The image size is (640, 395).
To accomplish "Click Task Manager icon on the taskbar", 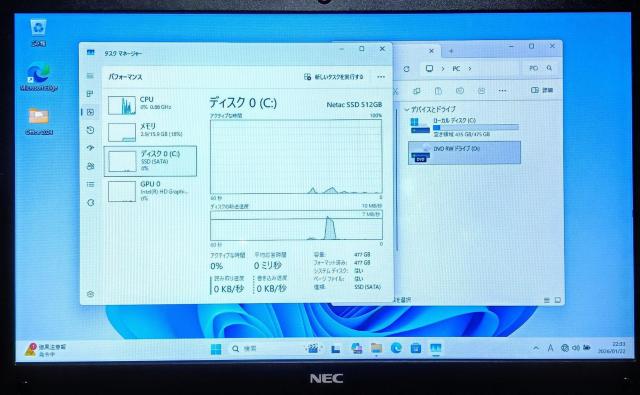I will click(436, 348).
